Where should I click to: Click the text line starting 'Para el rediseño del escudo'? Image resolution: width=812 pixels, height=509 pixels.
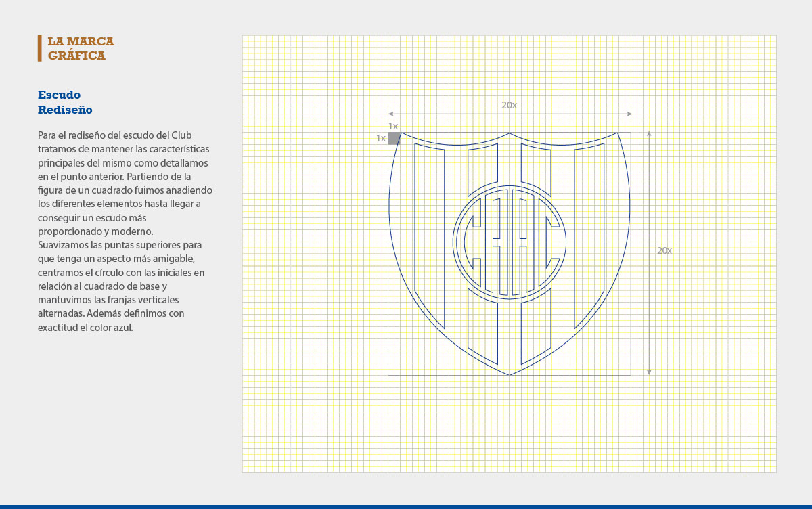(x=114, y=135)
